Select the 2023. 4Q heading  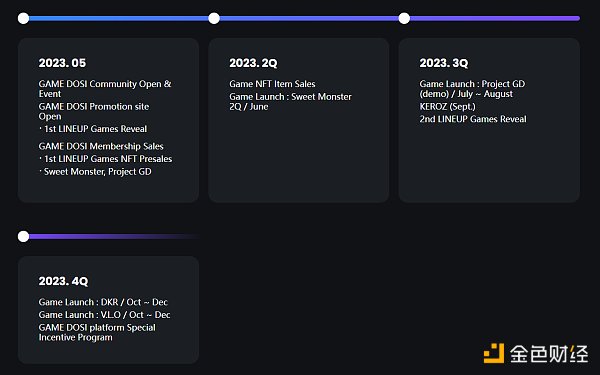pyautogui.click(x=63, y=281)
